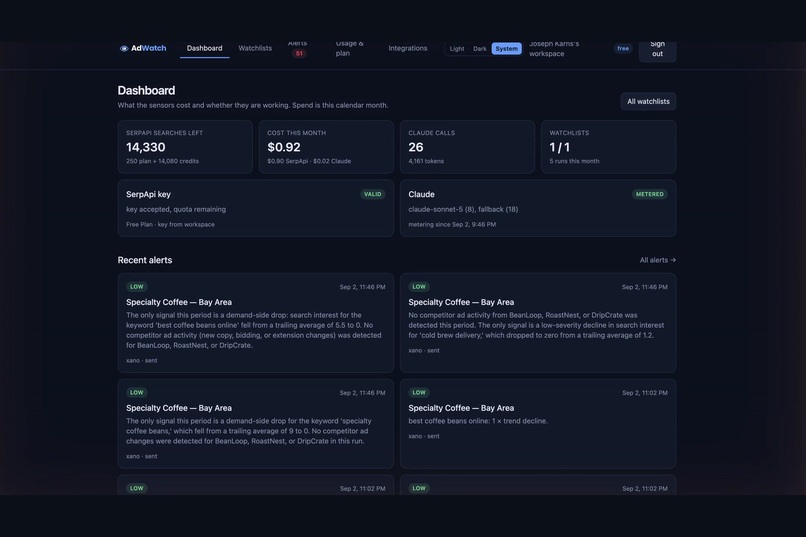This screenshot has height=537, width=806.
Task: Click the VALID badge on the SerpApi key card
Action: (x=373, y=194)
